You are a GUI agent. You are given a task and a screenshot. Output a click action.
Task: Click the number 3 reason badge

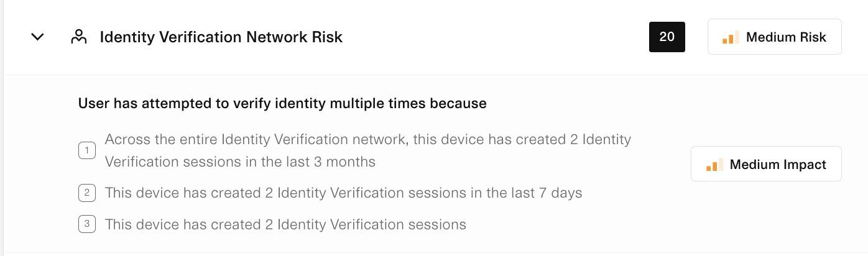pos(87,224)
